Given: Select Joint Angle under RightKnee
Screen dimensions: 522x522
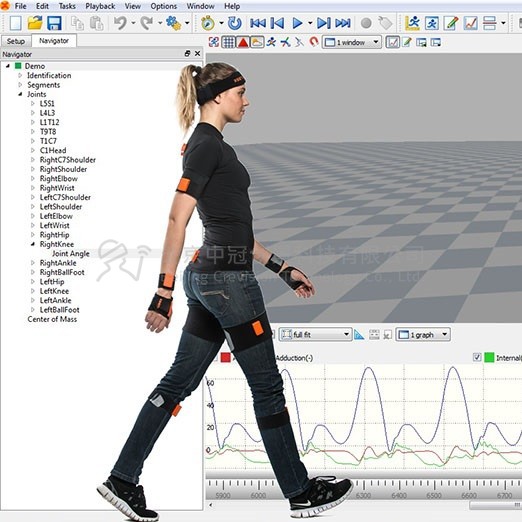Looking at the screenshot, I should pos(71,254).
